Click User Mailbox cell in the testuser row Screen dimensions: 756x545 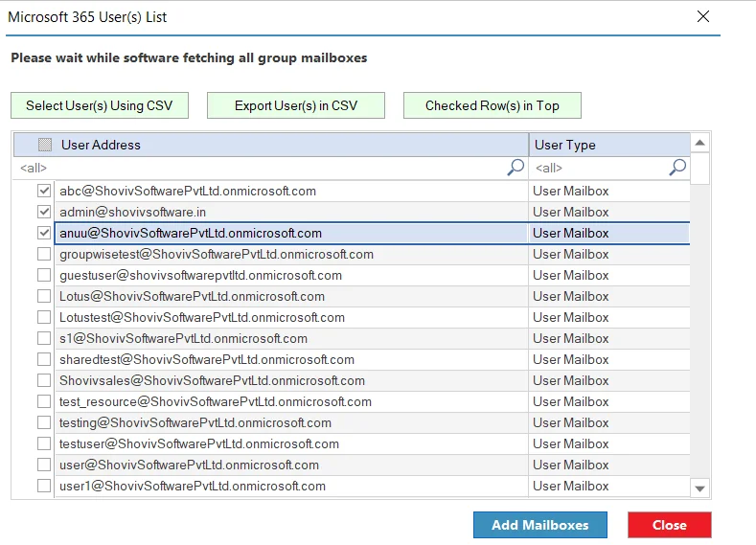tap(609, 443)
